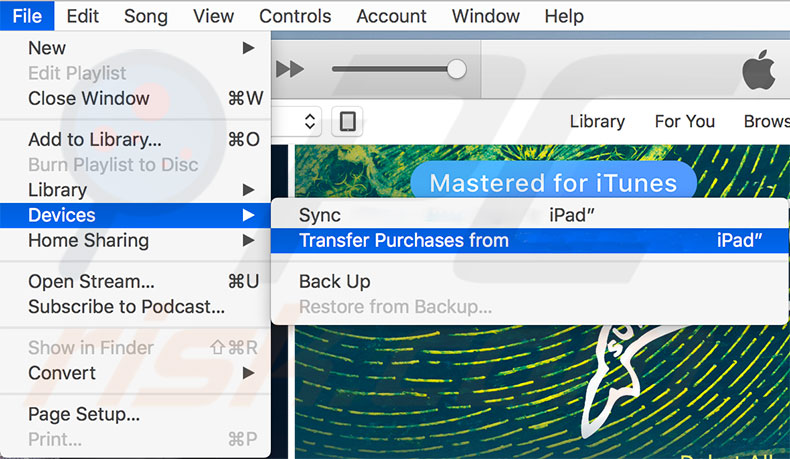Switch to the Browse tab
Screen dimensions: 790x459
point(766,121)
